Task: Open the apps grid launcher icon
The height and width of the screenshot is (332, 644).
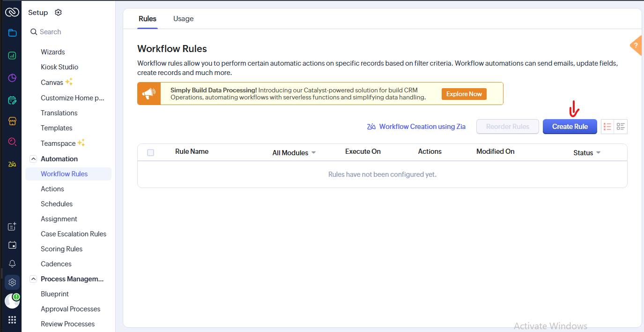Action: [x=12, y=320]
